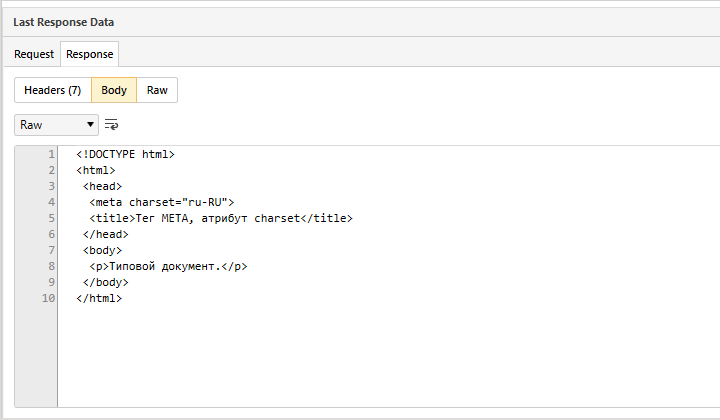
Task: Click the closing html tag line
Action: (98, 298)
